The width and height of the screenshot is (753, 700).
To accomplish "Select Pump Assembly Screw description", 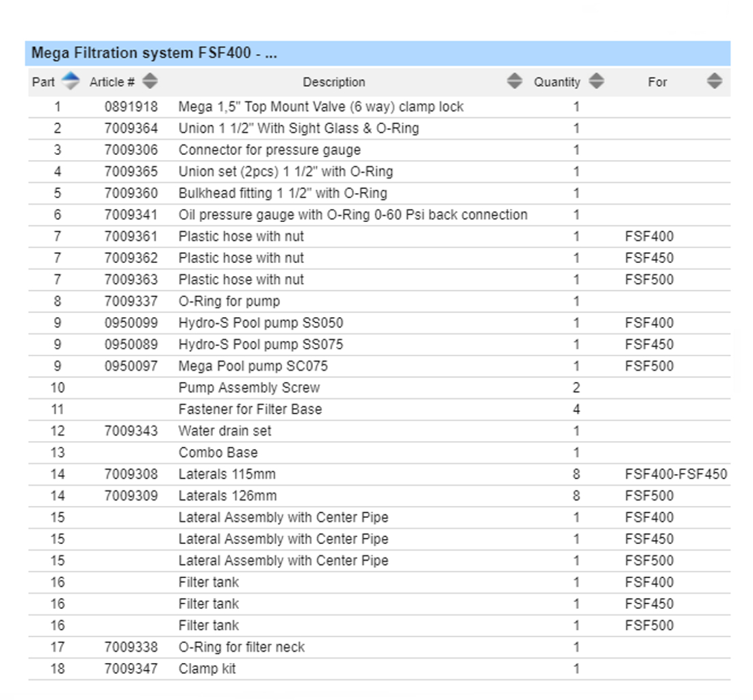I will pyautogui.click(x=249, y=388).
